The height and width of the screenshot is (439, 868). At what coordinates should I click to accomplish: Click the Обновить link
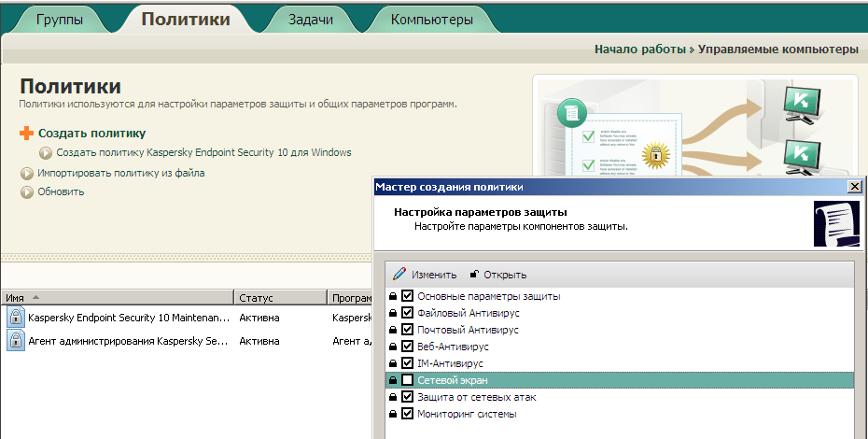[61, 191]
